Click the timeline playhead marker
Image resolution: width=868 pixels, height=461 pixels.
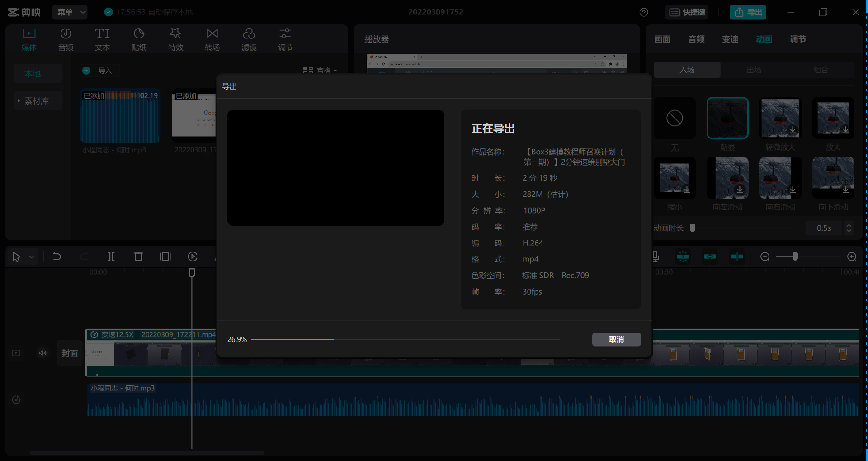(192, 273)
